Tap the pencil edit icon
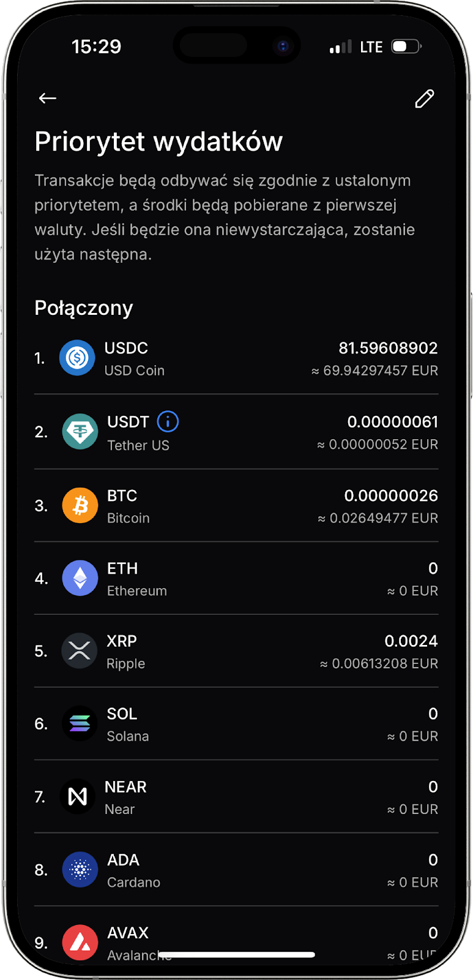 pyautogui.click(x=425, y=99)
